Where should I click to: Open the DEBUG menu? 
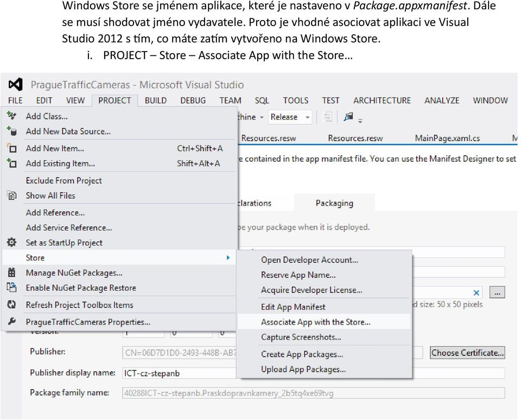coord(193,100)
